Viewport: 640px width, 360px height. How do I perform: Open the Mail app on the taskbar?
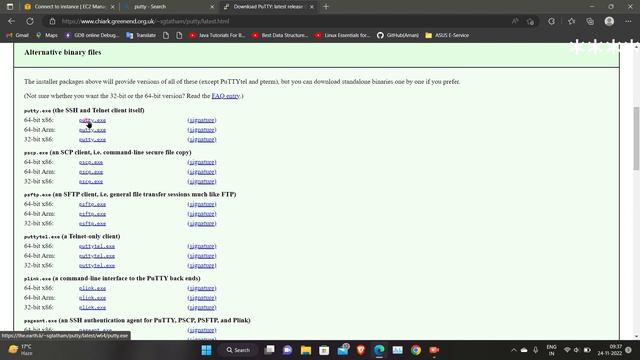(343, 350)
